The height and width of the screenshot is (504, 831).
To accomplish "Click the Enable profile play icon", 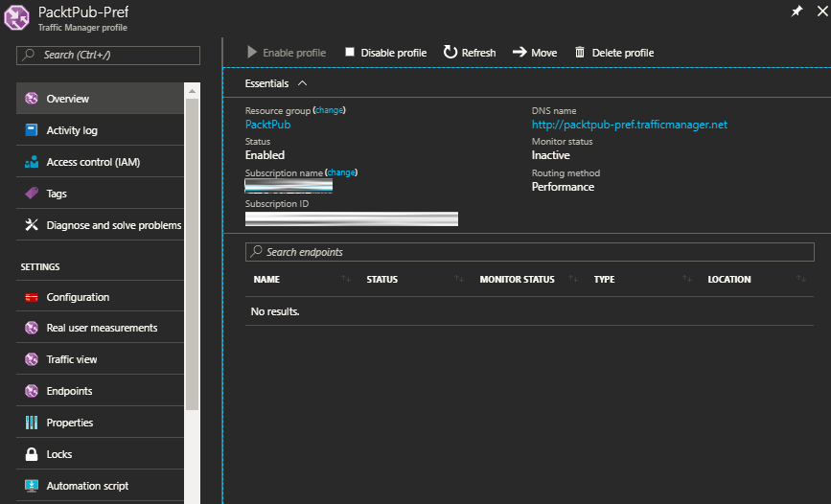I will coord(252,52).
